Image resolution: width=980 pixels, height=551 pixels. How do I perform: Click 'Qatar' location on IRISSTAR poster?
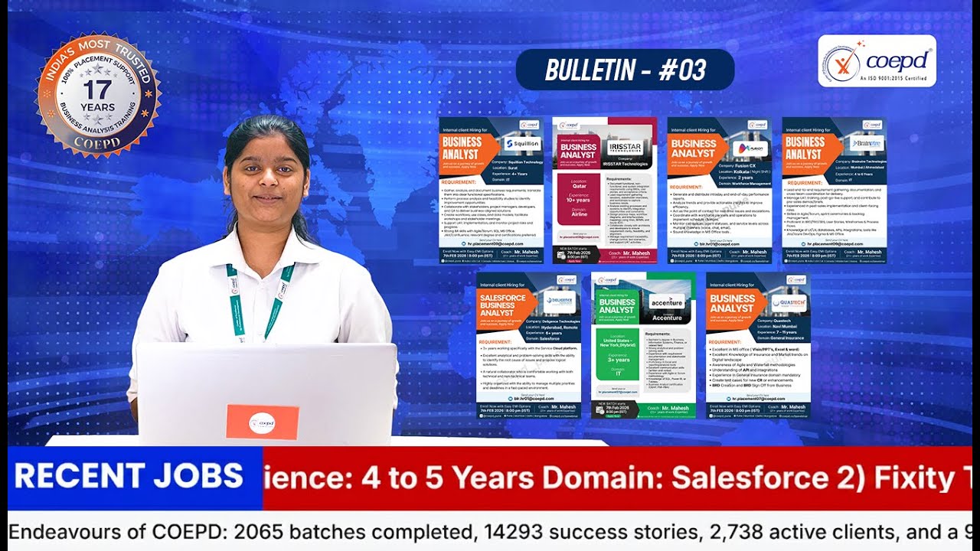coord(579,185)
